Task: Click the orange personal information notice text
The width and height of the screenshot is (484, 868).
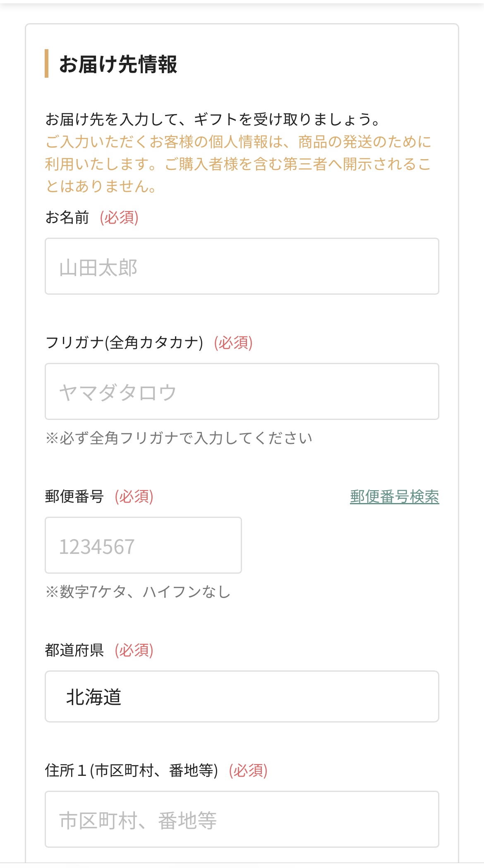Action: (238, 164)
